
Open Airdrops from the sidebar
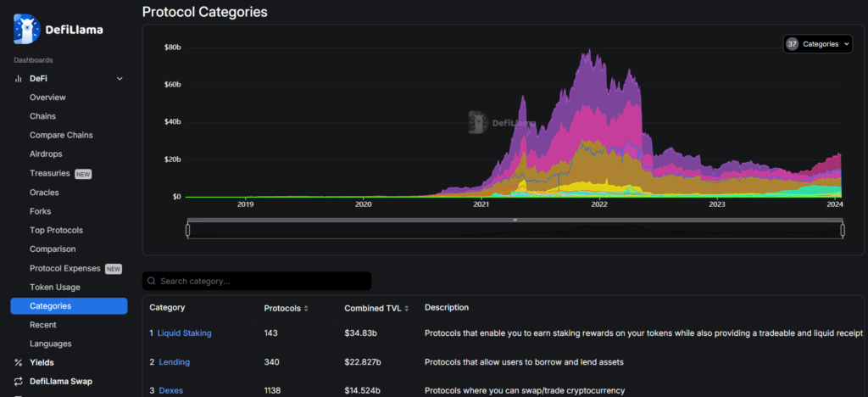click(x=47, y=154)
